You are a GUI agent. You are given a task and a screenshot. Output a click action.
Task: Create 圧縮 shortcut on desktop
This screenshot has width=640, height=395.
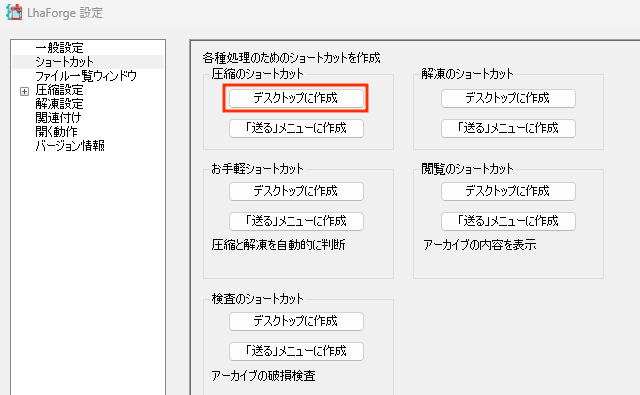coord(296,98)
